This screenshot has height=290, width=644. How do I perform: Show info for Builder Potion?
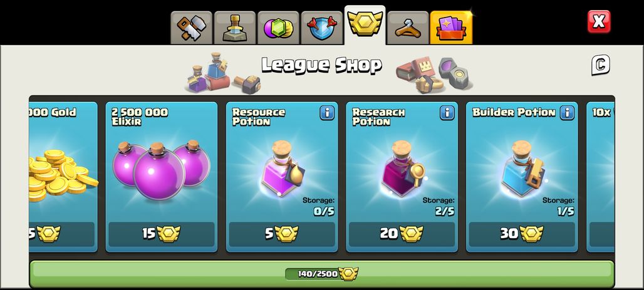(x=567, y=113)
